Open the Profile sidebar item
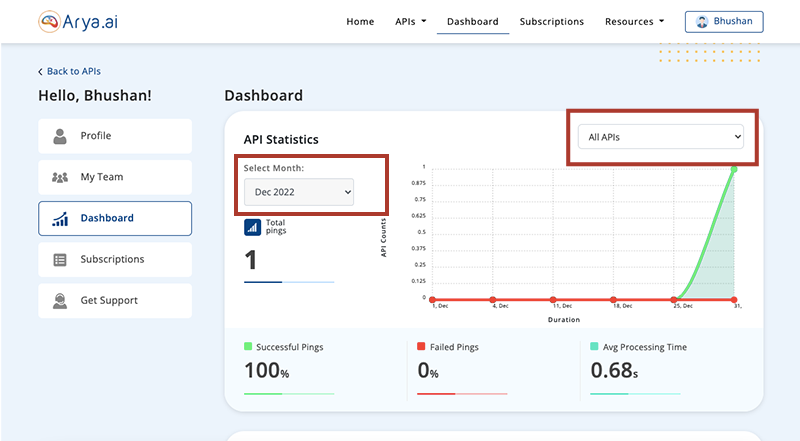800x441 pixels. 115,136
